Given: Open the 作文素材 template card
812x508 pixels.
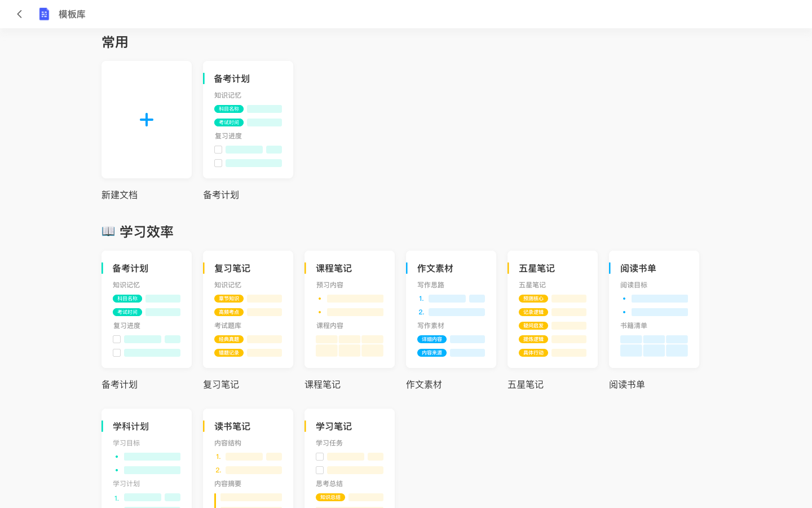Looking at the screenshot, I should click(451, 309).
